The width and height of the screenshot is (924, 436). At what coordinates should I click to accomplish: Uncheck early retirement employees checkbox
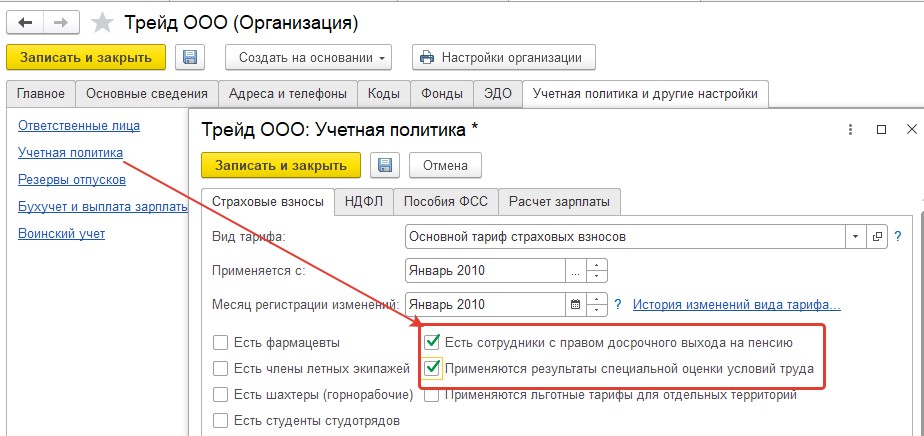[433, 342]
